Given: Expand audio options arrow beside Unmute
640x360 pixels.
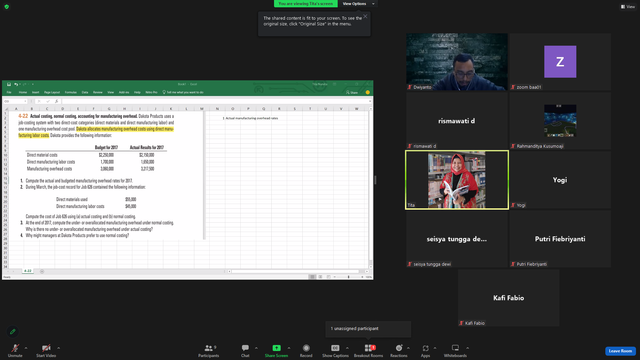Looking at the screenshot, I should click(26, 348).
